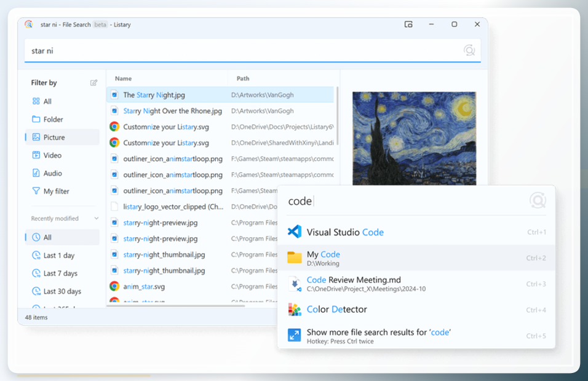Collapse the Recently modified section
588x381 pixels.
(97, 218)
